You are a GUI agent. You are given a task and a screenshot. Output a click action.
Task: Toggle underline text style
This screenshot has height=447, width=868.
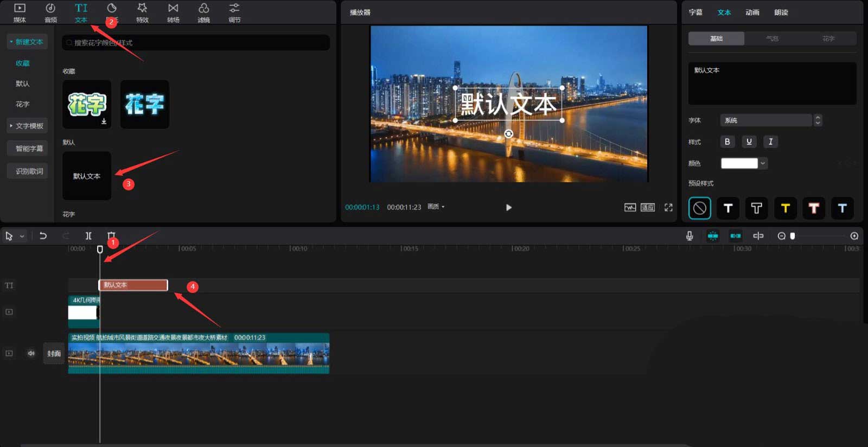749,142
